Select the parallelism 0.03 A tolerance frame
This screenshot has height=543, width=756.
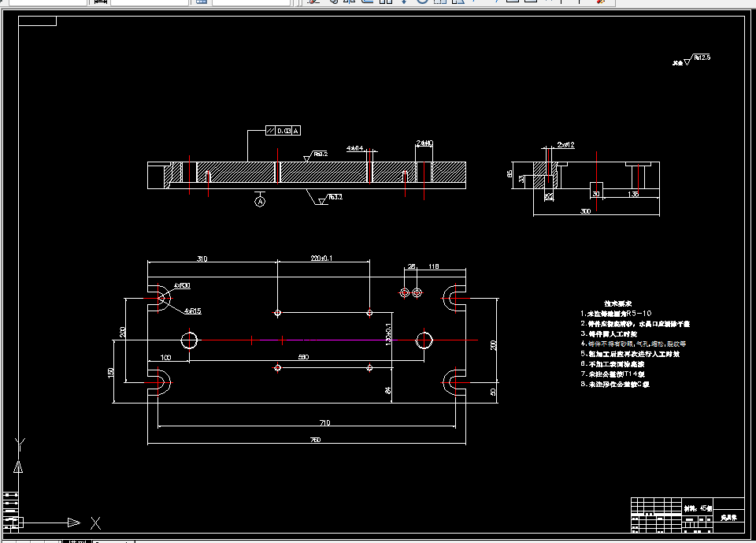pos(283,131)
